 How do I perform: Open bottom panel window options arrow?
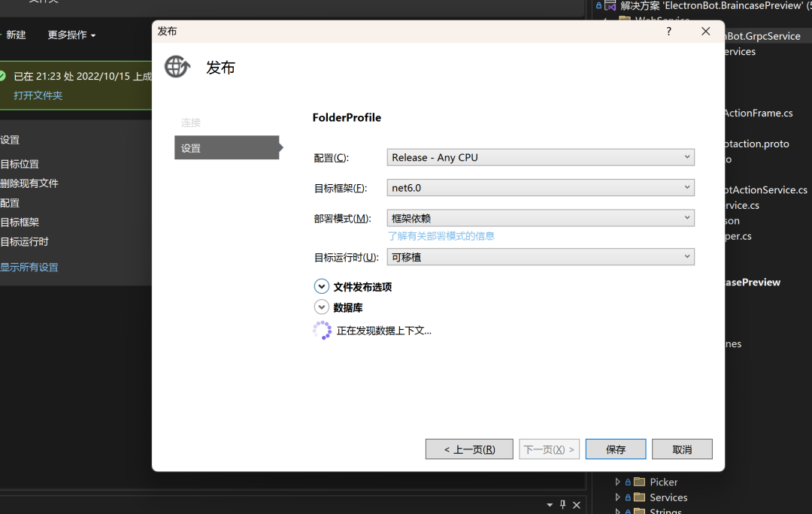[548, 505]
